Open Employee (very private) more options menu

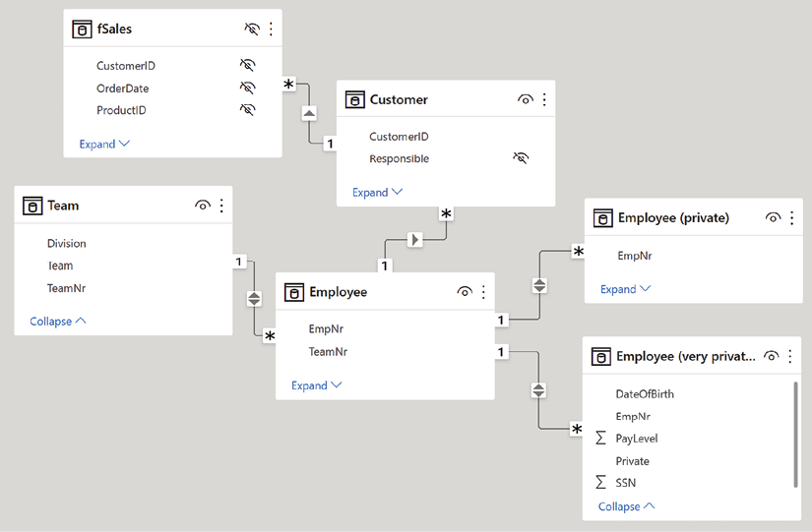[790, 356]
